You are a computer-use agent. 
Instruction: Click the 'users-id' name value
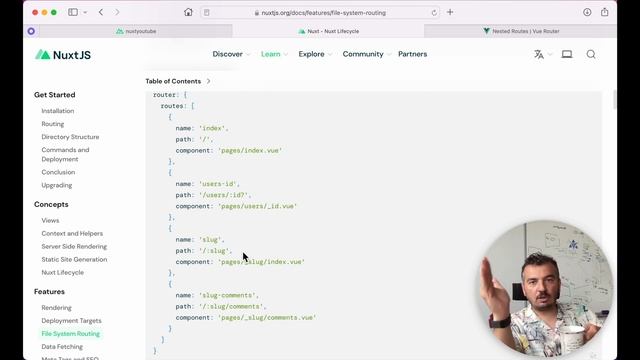(219, 184)
